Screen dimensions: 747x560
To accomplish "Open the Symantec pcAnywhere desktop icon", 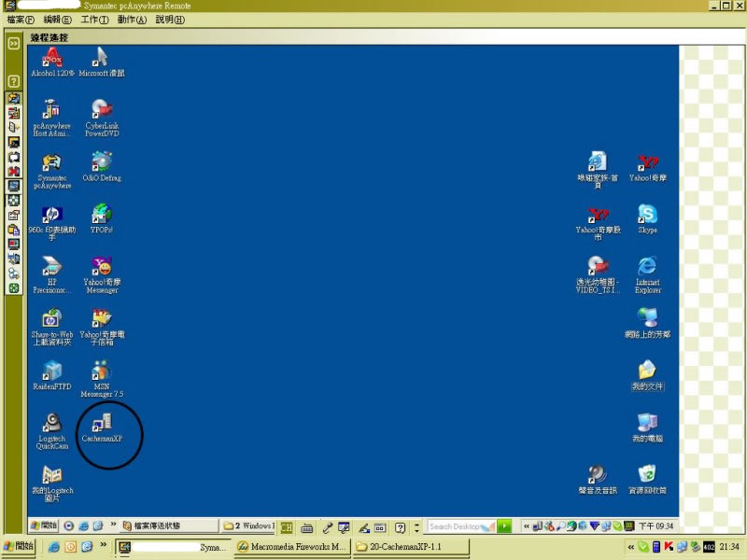I will coord(52,172).
